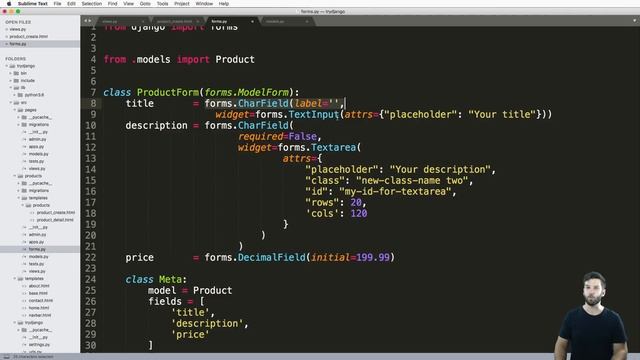640x360 pixels.
Task: Click the "Your description" string in code
Action: click(440, 169)
